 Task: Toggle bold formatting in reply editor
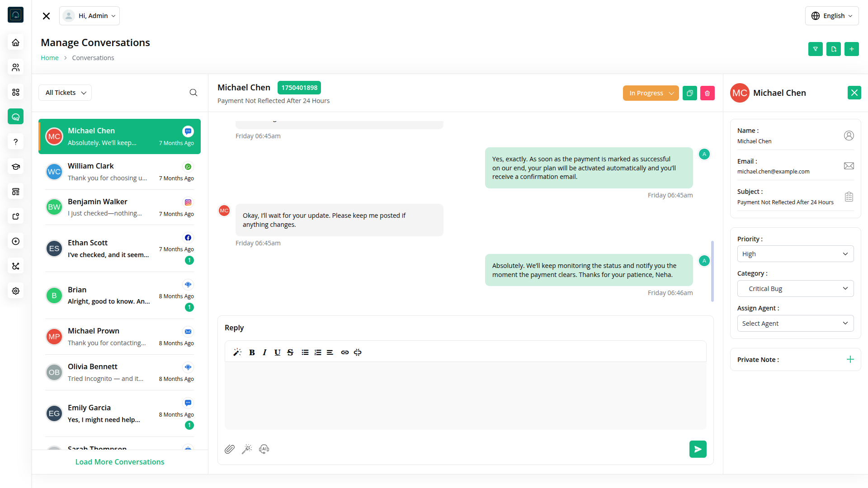(252, 352)
